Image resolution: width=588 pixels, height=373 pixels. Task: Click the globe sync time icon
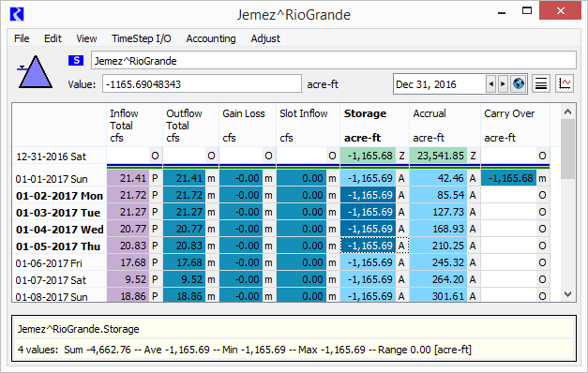pos(519,83)
